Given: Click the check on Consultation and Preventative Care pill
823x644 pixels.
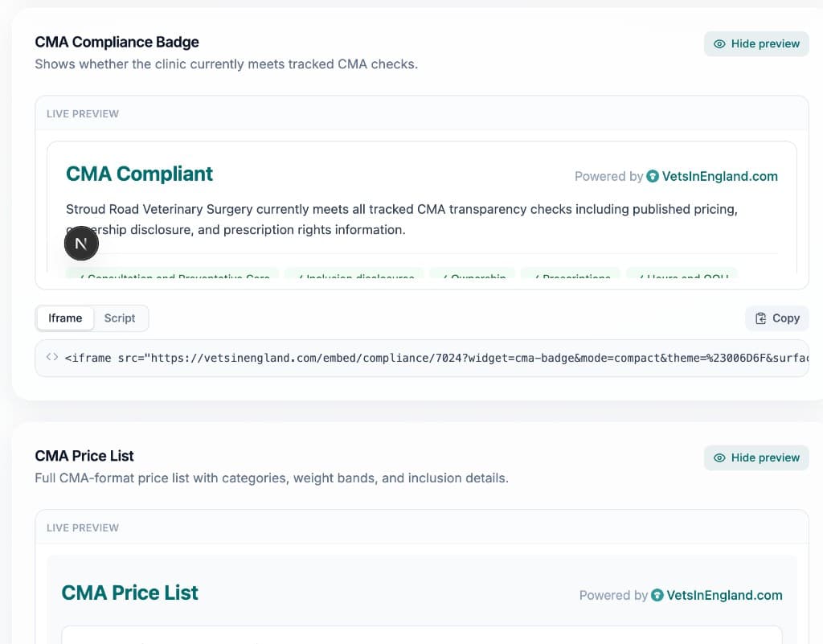Looking at the screenshot, I should (x=81, y=278).
